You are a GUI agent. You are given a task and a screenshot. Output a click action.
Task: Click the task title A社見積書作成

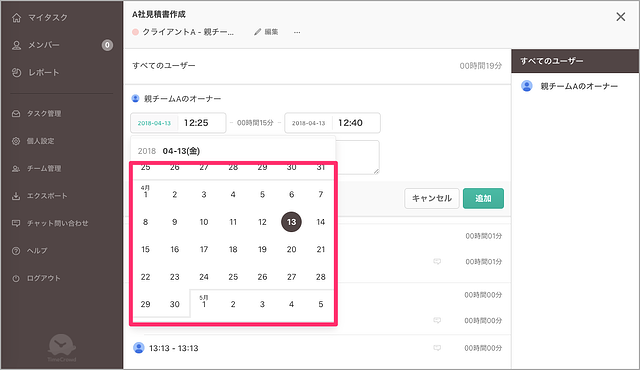159,14
